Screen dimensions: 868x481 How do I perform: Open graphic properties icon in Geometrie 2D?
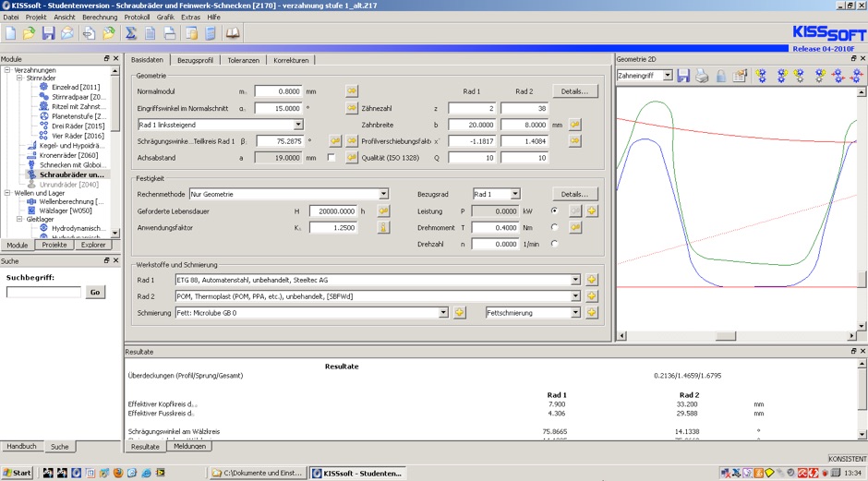coord(741,76)
